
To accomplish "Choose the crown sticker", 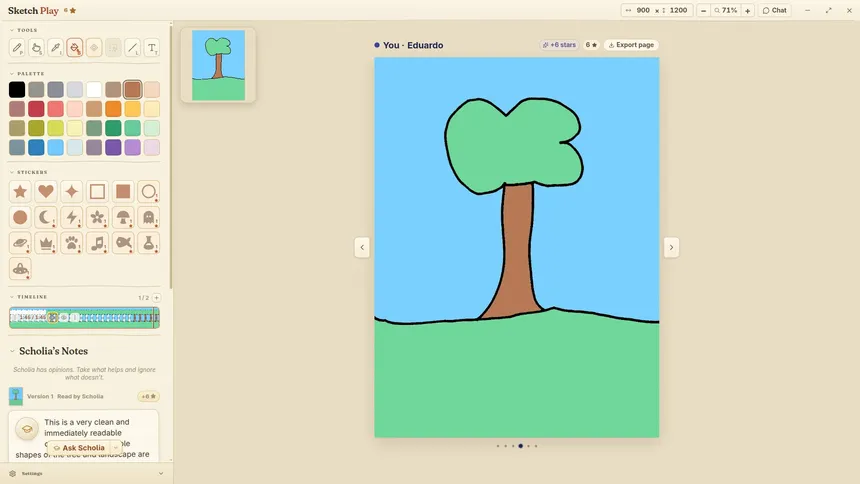I will 46,243.
